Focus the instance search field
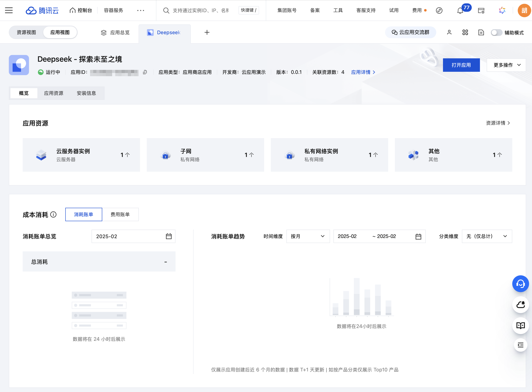 point(200,10)
